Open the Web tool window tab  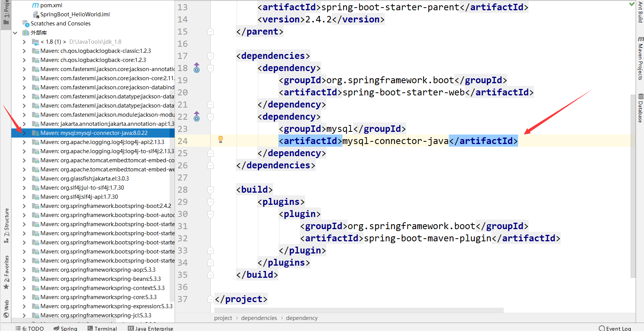[x=6, y=309]
